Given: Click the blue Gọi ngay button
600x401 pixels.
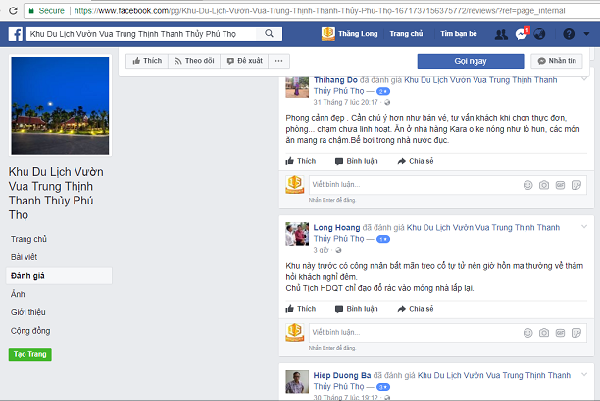Looking at the screenshot, I should coord(455,60).
